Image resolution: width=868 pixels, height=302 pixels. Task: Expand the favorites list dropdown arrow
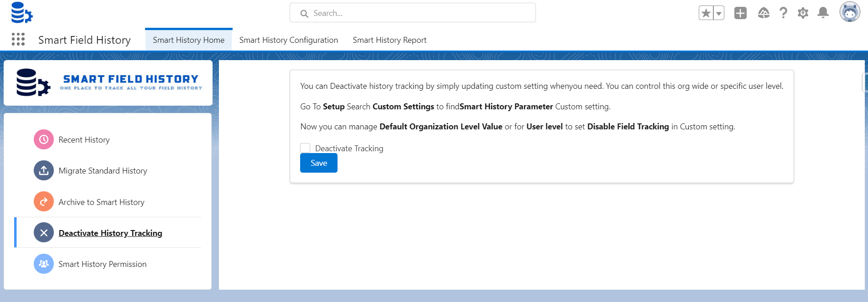point(718,13)
